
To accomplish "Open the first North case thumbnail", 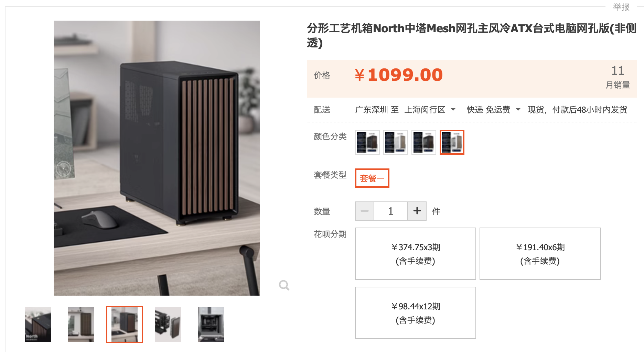I will coord(38,324).
